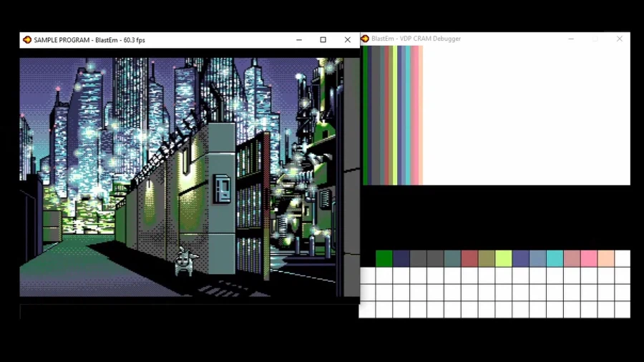Click the BlastEm icon in VDP CRAM Debugger title bar
The height and width of the screenshot is (362, 644).
(x=365, y=39)
